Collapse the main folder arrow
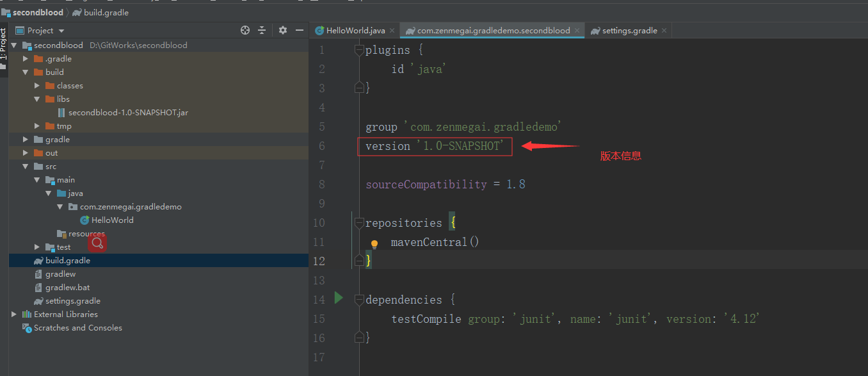Screen dimensions: 868x376 (37, 180)
